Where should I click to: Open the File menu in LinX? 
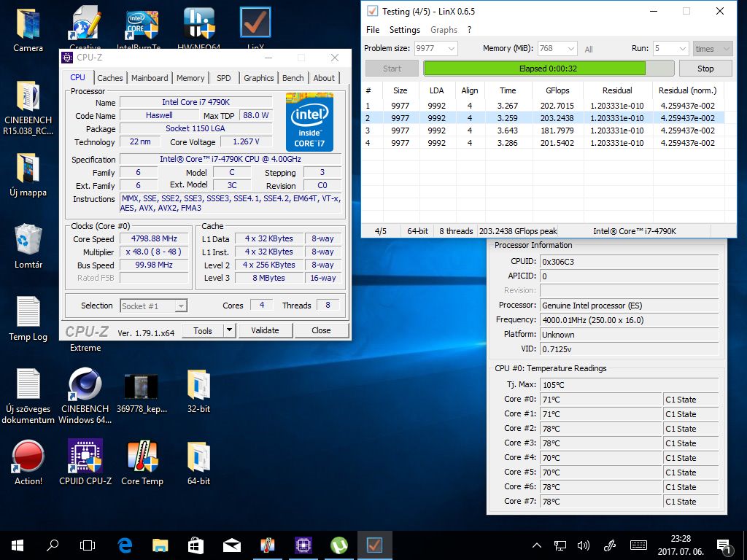click(x=373, y=29)
